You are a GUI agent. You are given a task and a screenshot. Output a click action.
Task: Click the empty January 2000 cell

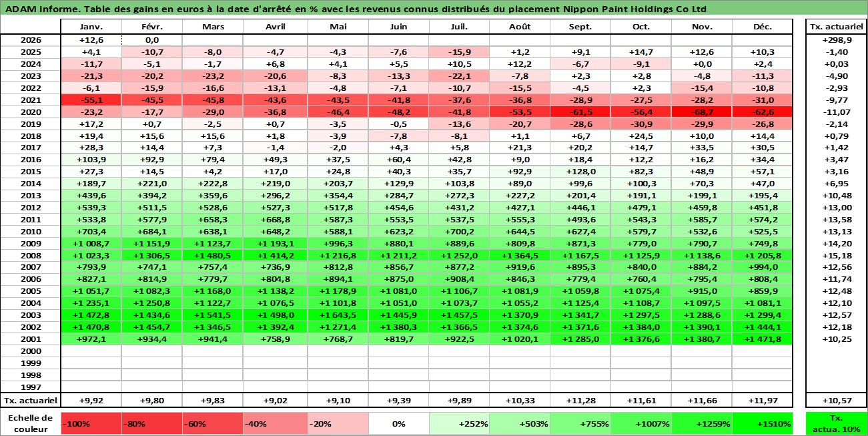click(91, 351)
